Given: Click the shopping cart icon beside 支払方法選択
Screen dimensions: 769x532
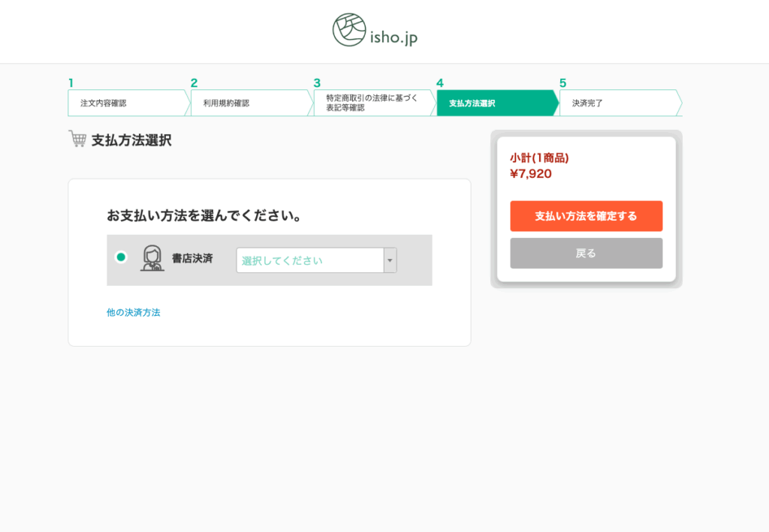Looking at the screenshot, I should tap(77, 139).
